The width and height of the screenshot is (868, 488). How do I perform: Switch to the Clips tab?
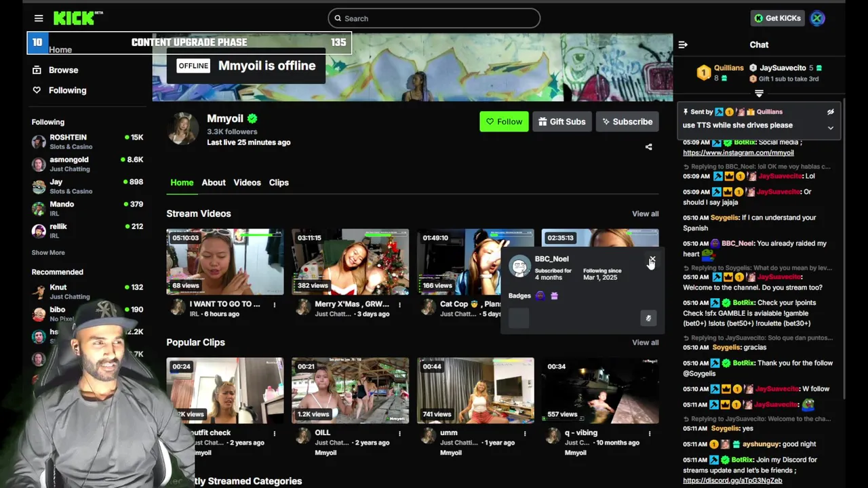[279, 182]
